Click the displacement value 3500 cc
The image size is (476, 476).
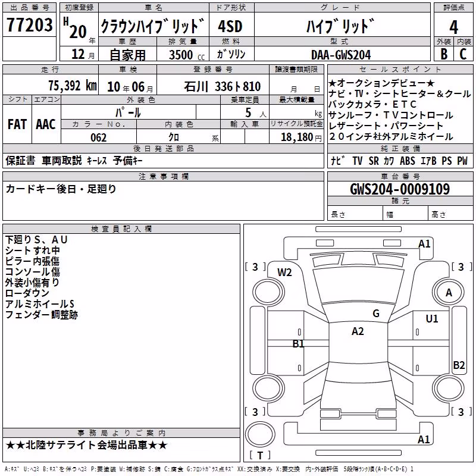coord(187,55)
